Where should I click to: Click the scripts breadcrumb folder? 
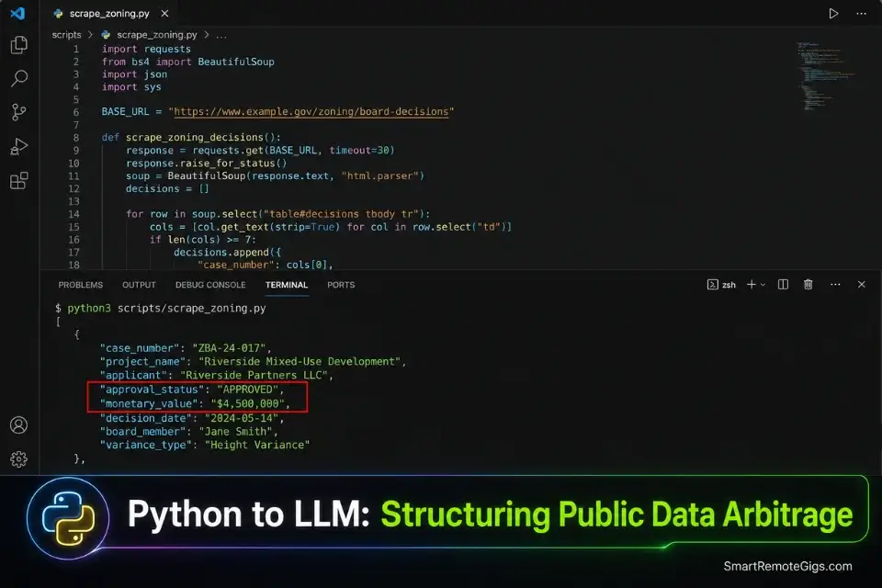66,35
